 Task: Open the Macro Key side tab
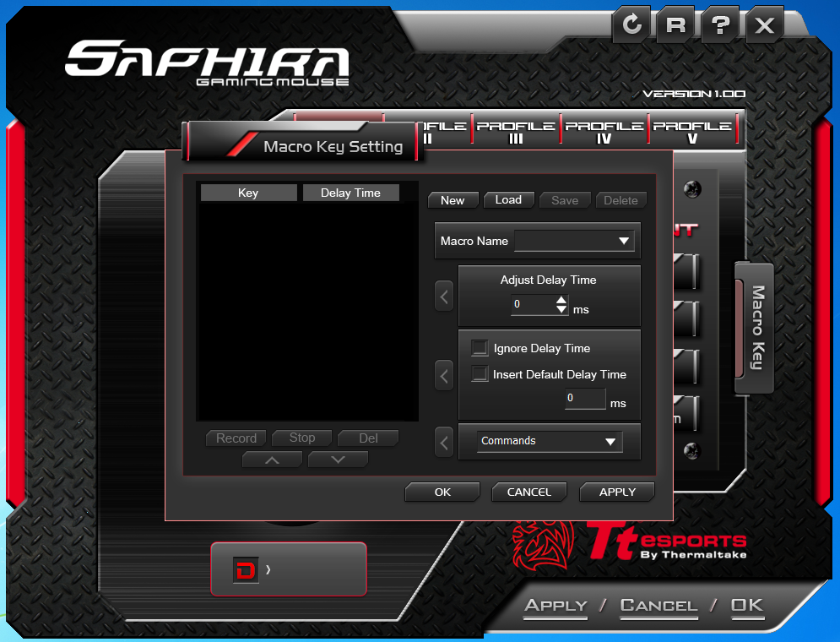(x=756, y=328)
